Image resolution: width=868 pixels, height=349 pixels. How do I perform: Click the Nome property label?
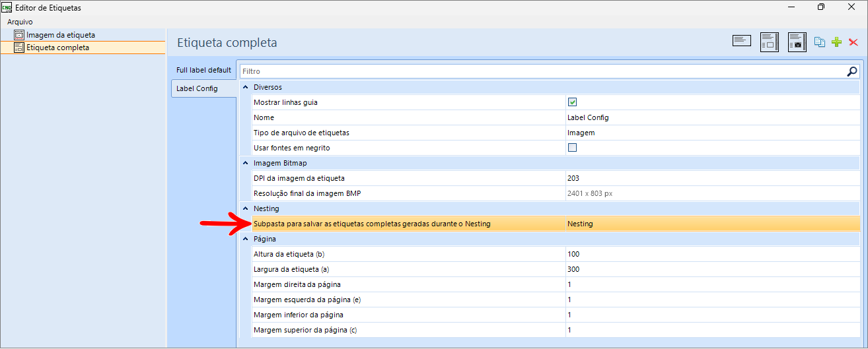264,117
